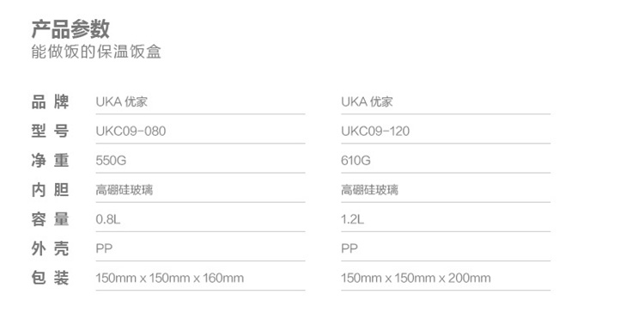
Task: Select package size 150mm x 150mm x 160mm
Action: tap(170, 278)
